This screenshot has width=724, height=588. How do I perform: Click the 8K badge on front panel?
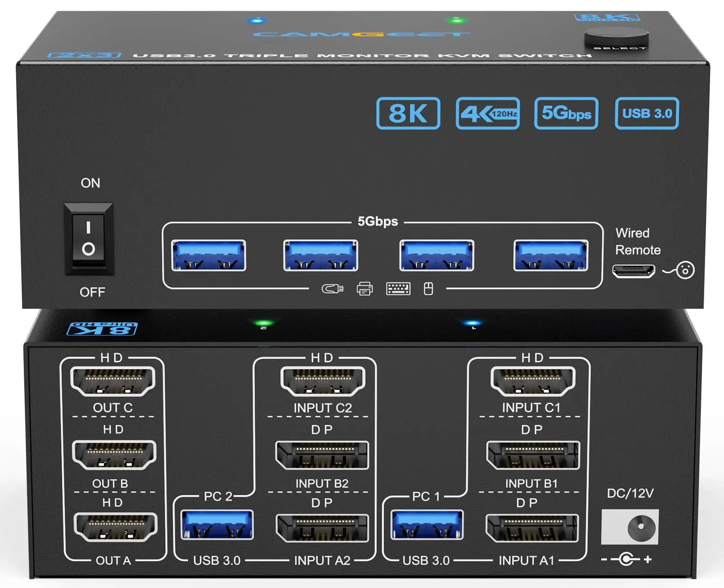click(x=408, y=113)
